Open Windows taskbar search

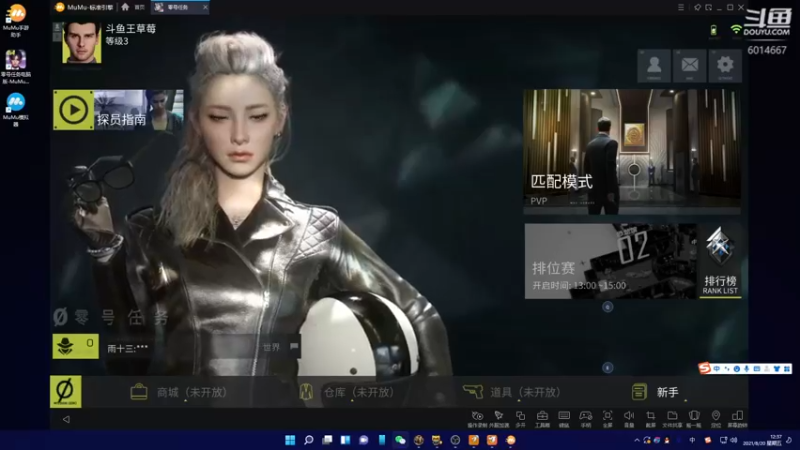(x=309, y=440)
